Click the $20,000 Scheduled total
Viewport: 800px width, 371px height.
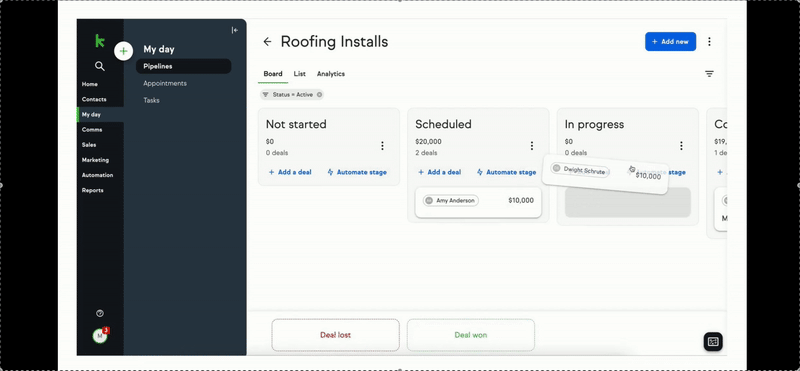(428, 142)
